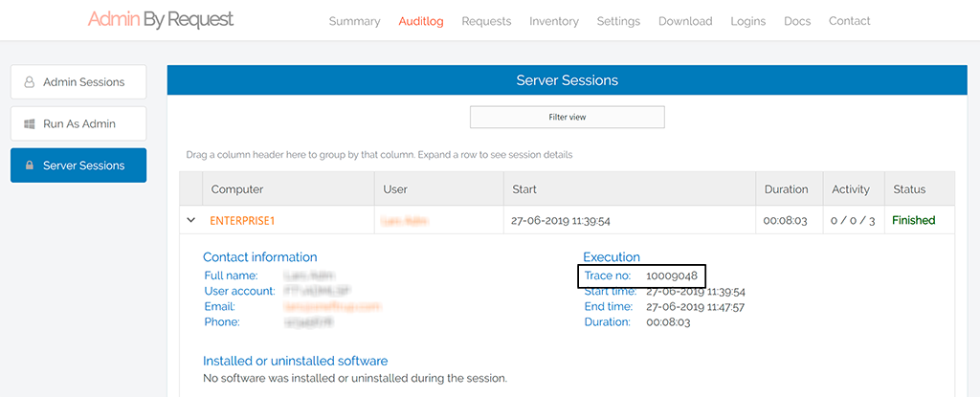
Task: Click the Server Sessions panel title
Action: tap(567, 80)
